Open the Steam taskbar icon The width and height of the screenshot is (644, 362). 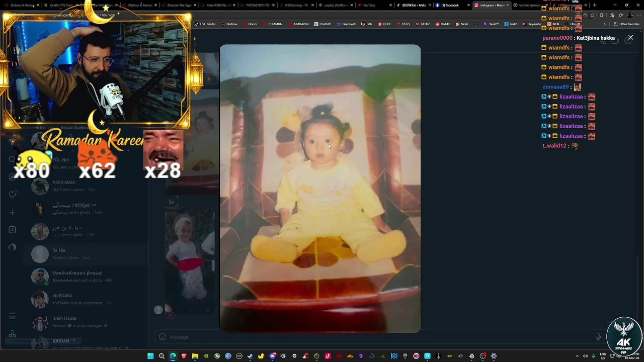click(x=250, y=356)
